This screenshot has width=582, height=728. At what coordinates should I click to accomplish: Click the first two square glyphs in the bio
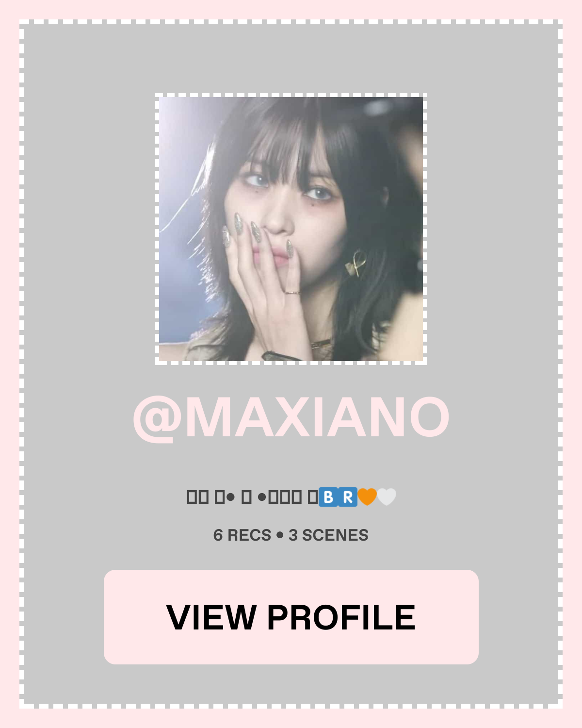coord(197,497)
